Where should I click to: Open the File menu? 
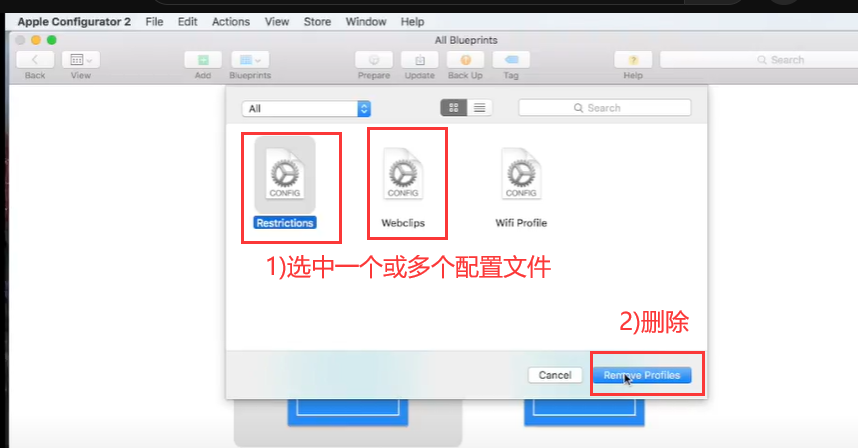click(x=154, y=22)
